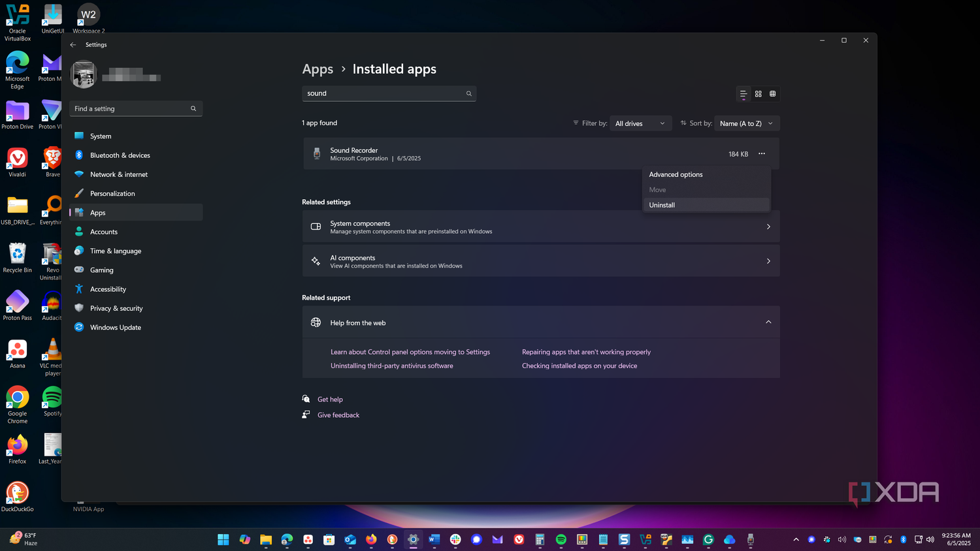The height and width of the screenshot is (551, 980).
Task: Open DuckDuckGo desktop shortcut
Action: (18, 496)
